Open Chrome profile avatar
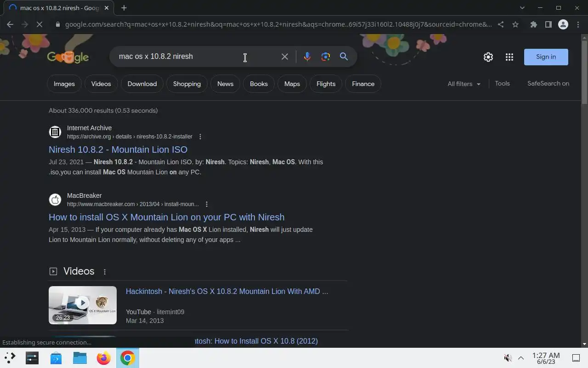Viewport: 588px width, 368px height. 563,24
